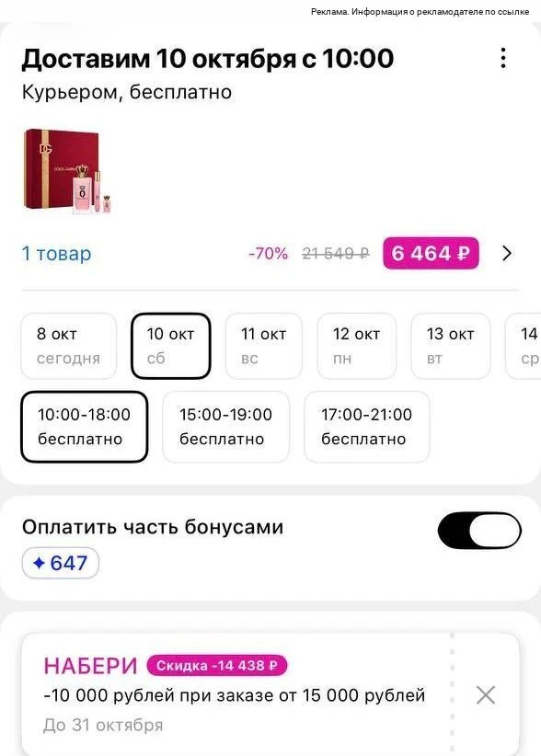Choose the 12 окт Monday delivery date
The height and width of the screenshot is (756, 541).
[356, 346]
